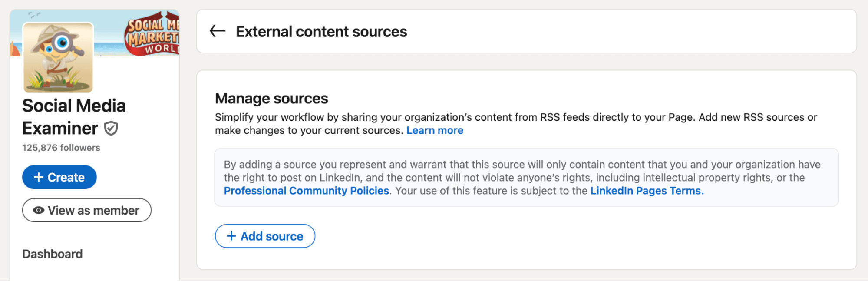Open LinkedIn Pages Terms link

(647, 191)
